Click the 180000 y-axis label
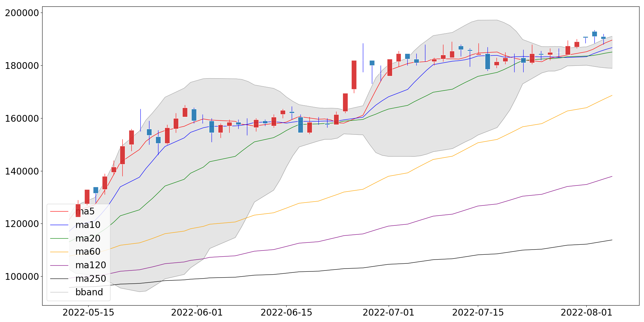This screenshot has height=322, width=644. click(22, 66)
